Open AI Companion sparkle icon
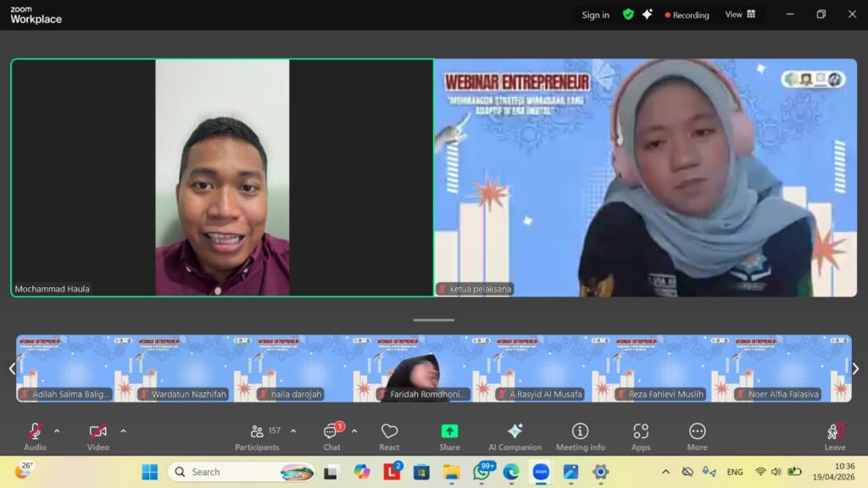 coord(515,432)
